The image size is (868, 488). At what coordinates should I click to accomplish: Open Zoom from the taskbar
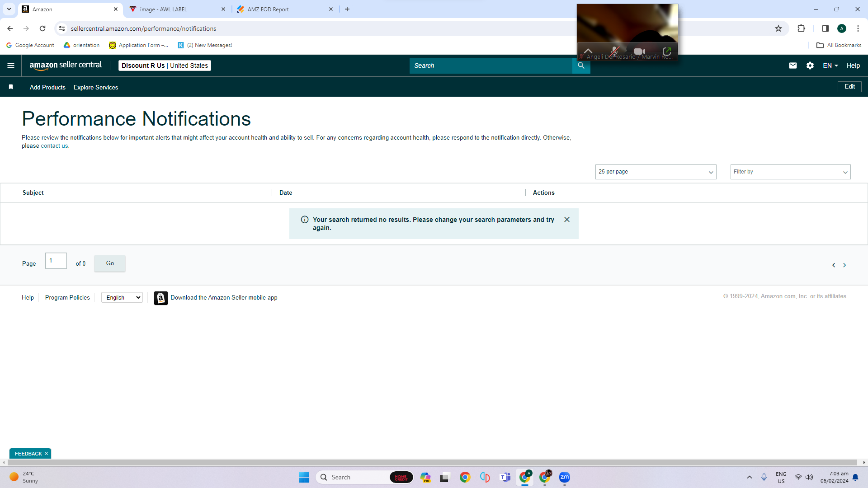pos(565,477)
